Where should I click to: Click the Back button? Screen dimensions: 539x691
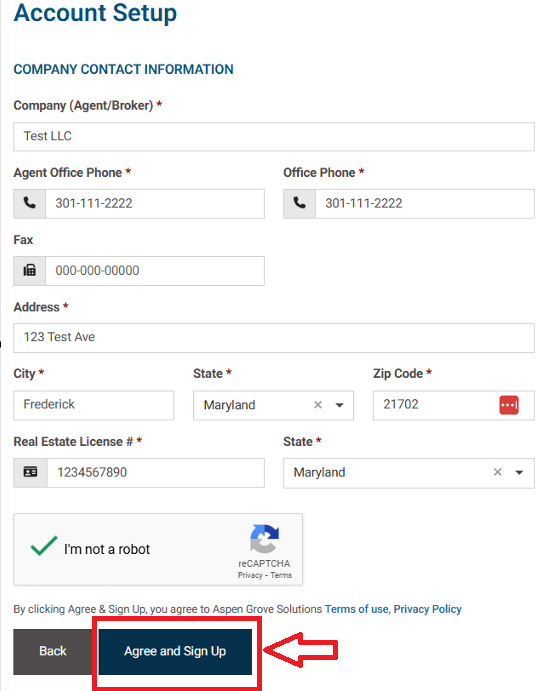(x=53, y=651)
